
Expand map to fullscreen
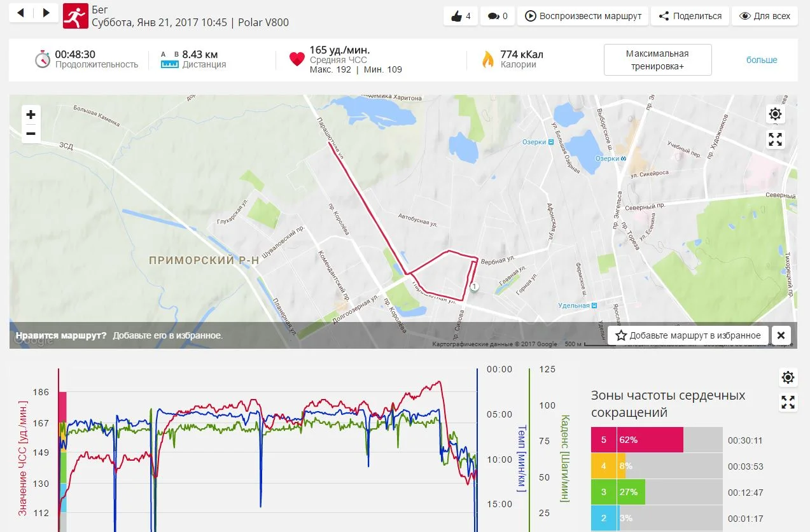[775, 139]
